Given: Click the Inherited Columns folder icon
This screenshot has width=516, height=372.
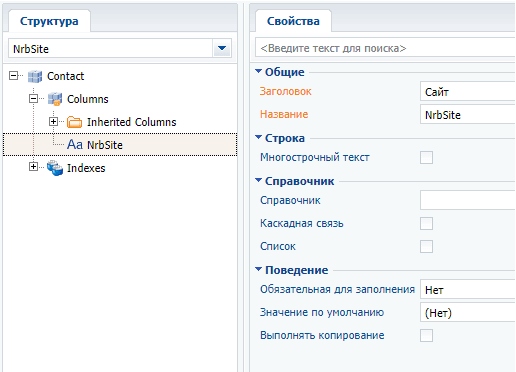Looking at the screenshot, I should (x=74, y=122).
